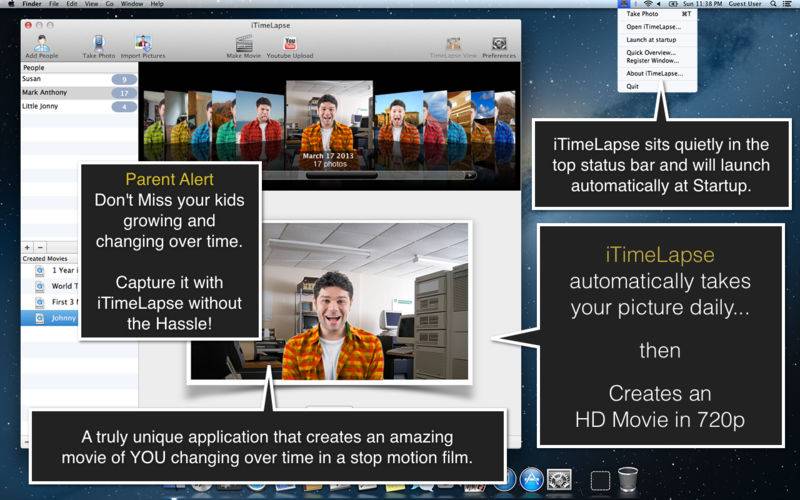Click the movie icon beside World T

(x=40, y=287)
